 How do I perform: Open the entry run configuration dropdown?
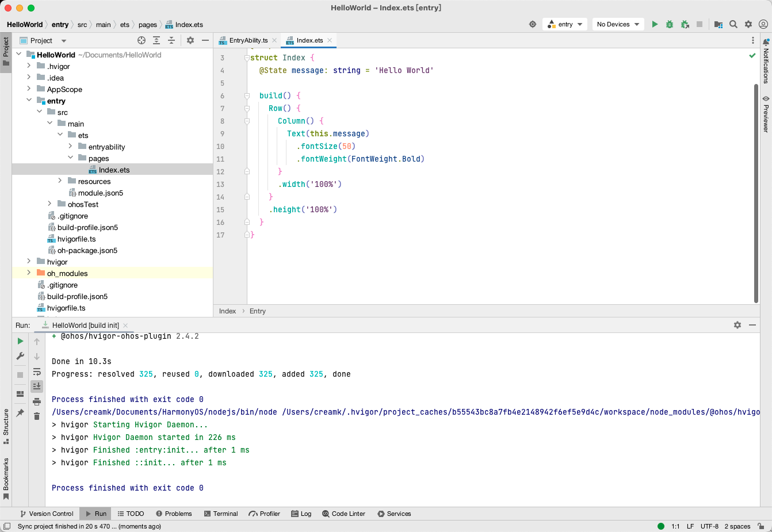565,24
